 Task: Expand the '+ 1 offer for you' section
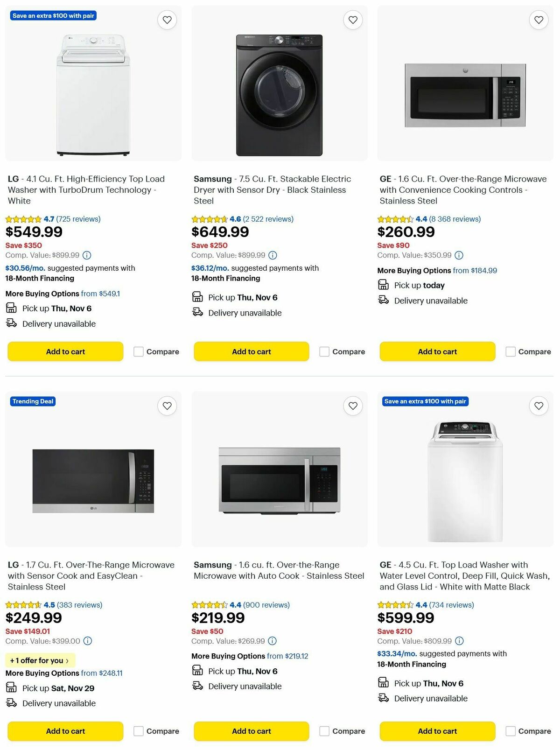click(x=39, y=660)
